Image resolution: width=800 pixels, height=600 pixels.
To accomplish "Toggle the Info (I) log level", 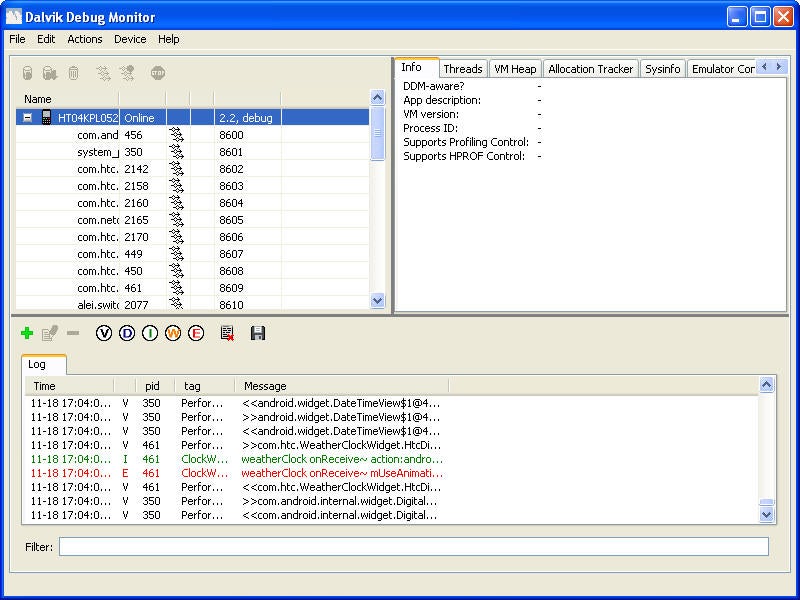I will [x=150, y=334].
